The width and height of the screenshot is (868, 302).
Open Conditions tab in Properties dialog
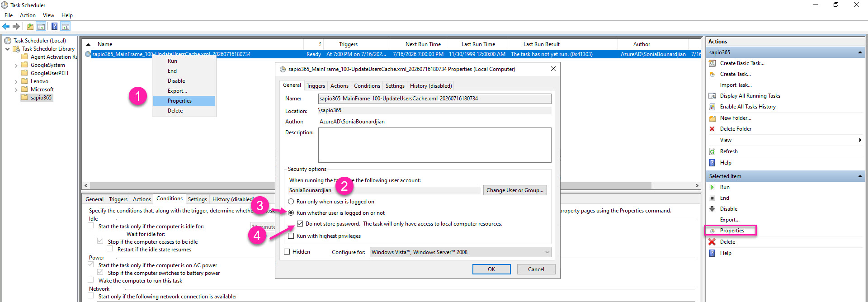pos(367,86)
